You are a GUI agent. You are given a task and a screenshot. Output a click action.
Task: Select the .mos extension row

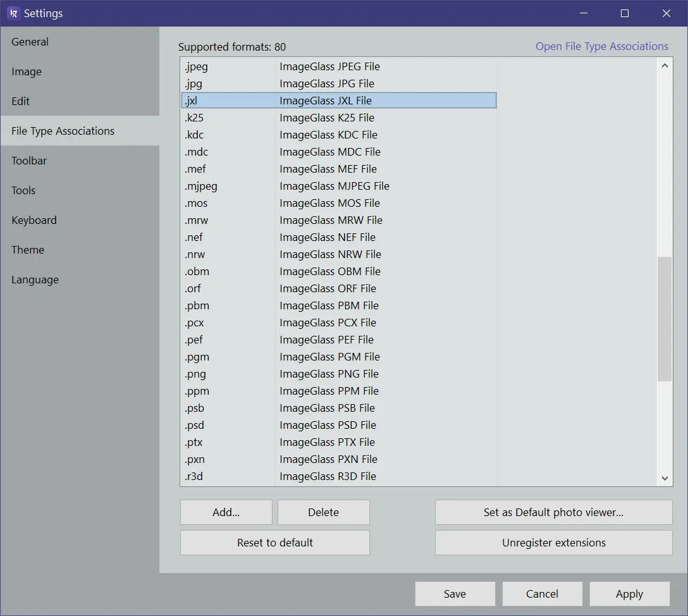point(339,203)
